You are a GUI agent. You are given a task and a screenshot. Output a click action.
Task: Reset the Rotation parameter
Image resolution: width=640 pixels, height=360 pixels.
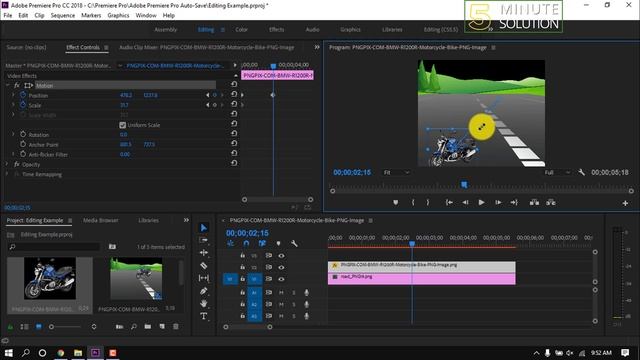tap(234, 133)
